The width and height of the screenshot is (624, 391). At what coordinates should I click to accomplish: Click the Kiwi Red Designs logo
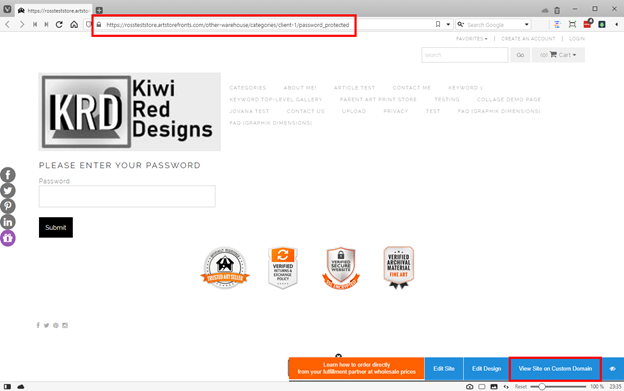tap(129, 112)
